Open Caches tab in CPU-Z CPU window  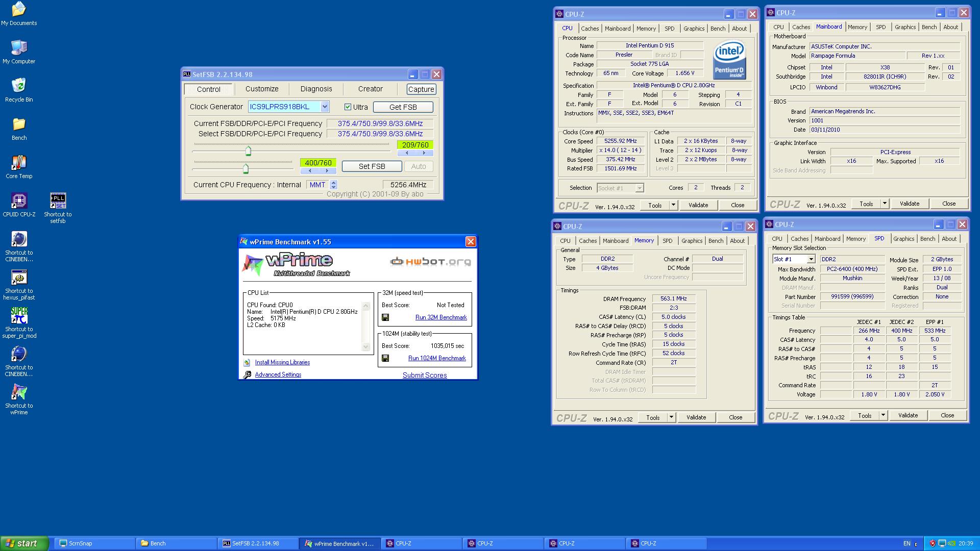pyautogui.click(x=590, y=29)
